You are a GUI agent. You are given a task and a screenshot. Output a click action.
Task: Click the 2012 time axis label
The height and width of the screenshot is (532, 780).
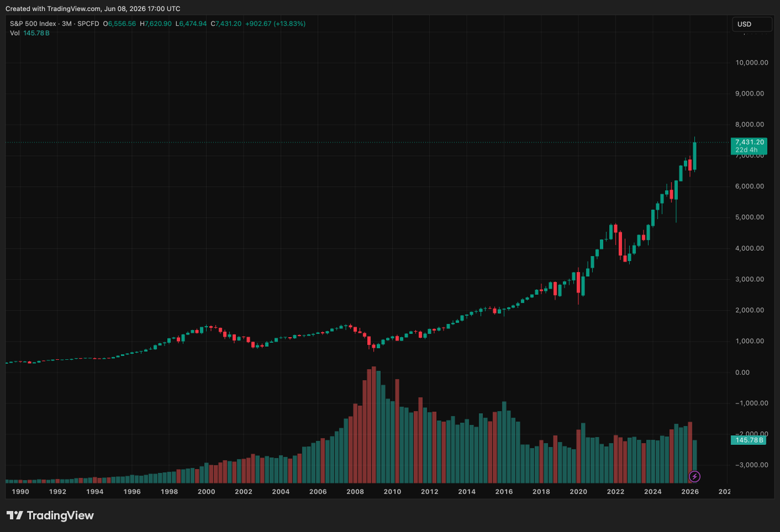[x=429, y=492]
